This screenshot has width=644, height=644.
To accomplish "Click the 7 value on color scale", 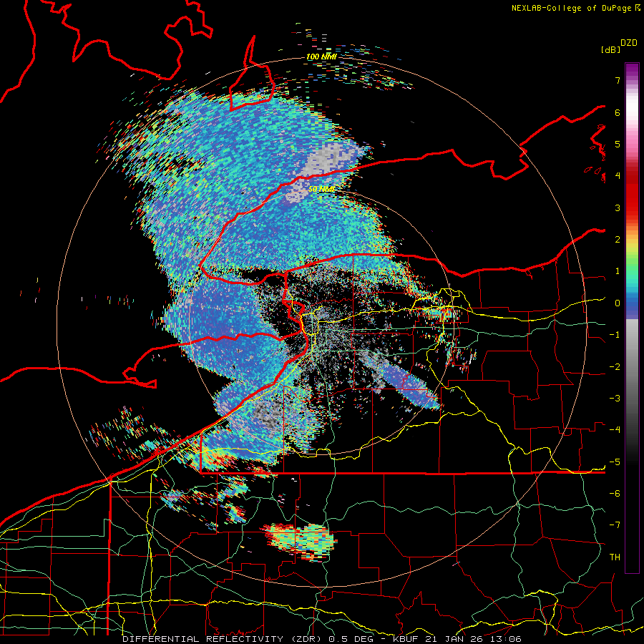I will click(618, 80).
